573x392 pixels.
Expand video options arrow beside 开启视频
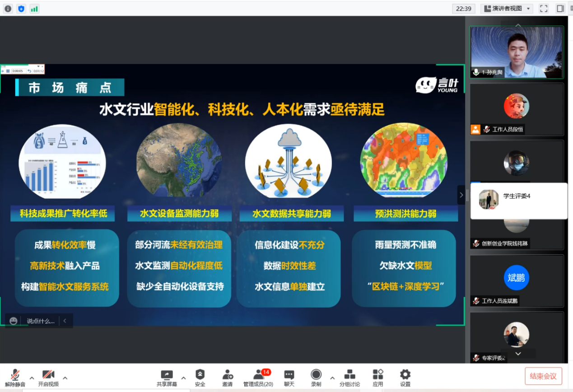click(x=65, y=378)
